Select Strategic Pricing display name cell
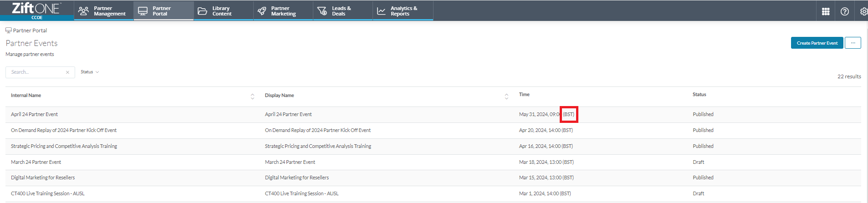Viewport: 868px width, 203px height. pos(318,146)
